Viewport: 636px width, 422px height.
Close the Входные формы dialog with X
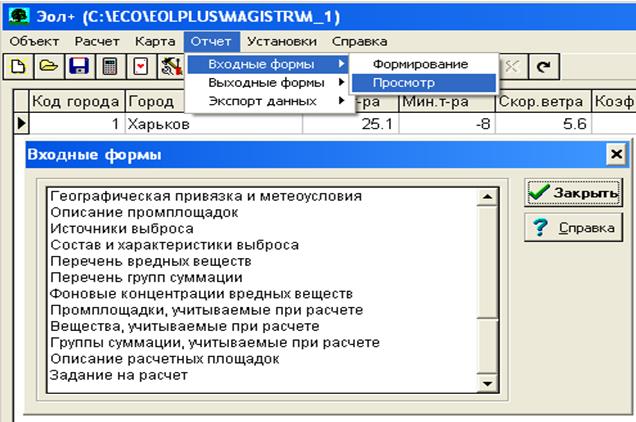pos(616,154)
